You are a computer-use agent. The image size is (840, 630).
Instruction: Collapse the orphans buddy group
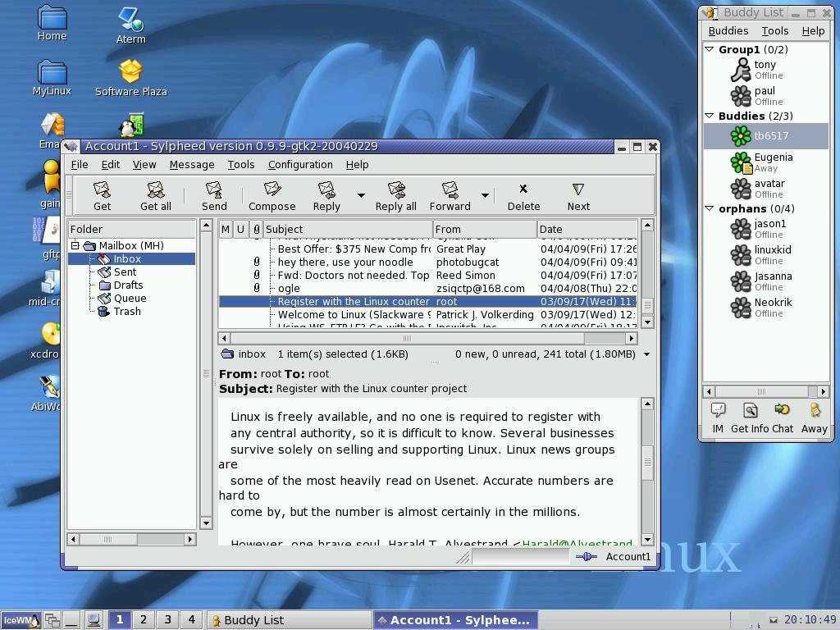(x=710, y=208)
